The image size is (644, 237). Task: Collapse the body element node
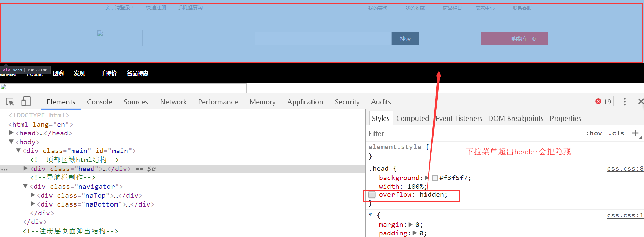pos(11,142)
